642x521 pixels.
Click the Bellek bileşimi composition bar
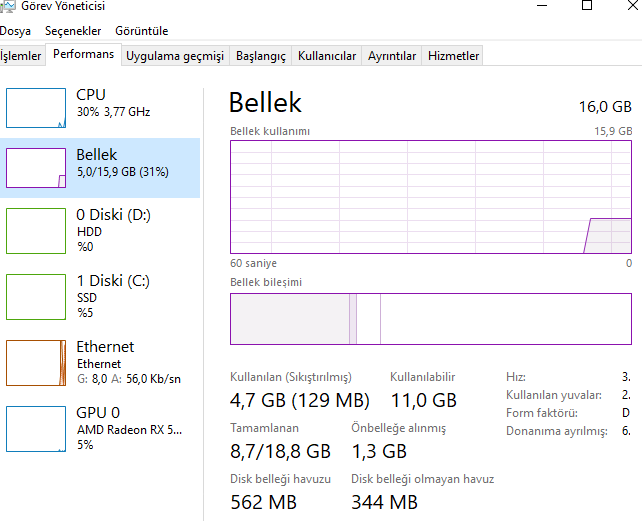[431, 319]
